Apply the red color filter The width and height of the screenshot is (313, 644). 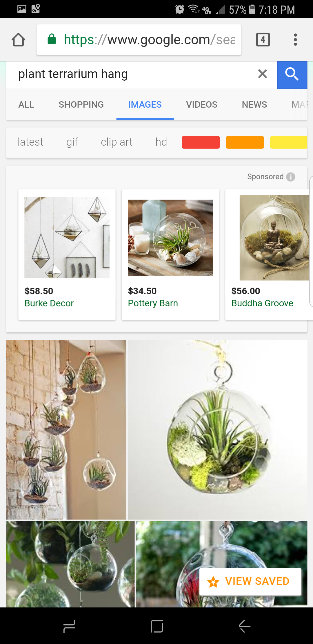(201, 142)
